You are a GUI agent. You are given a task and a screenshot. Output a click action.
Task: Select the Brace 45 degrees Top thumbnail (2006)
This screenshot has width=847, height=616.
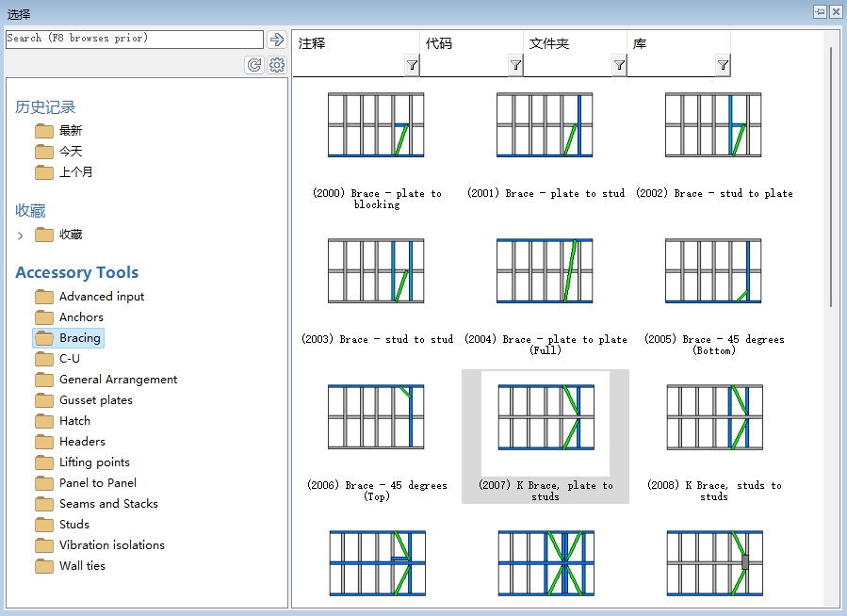[376, 416]
